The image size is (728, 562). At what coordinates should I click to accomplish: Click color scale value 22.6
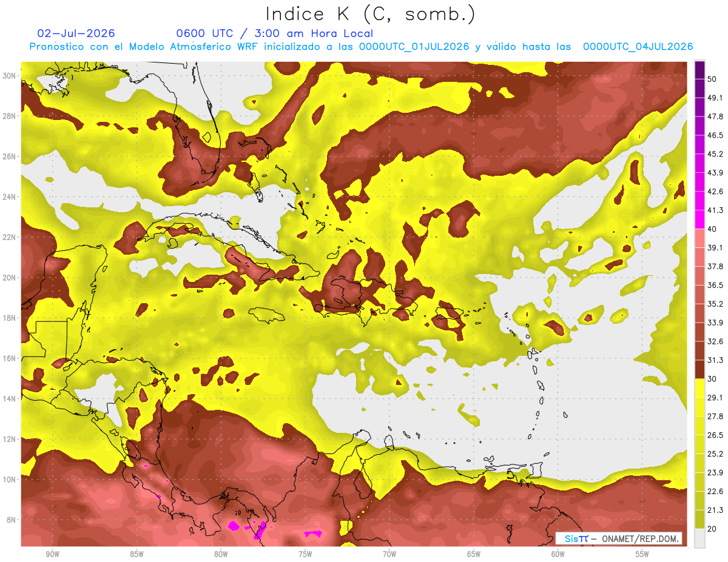716,491
